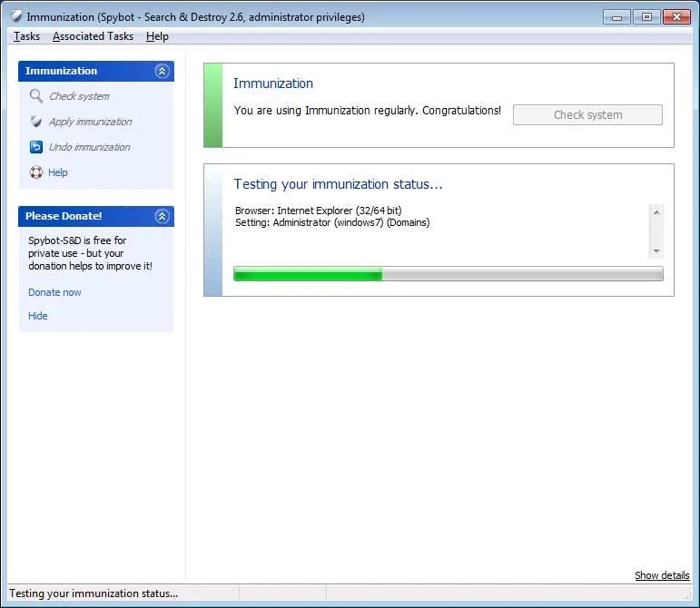Click the status log scroll down arrow
Viewport: 700px width, 608px height.
click(x=656, y=251)
